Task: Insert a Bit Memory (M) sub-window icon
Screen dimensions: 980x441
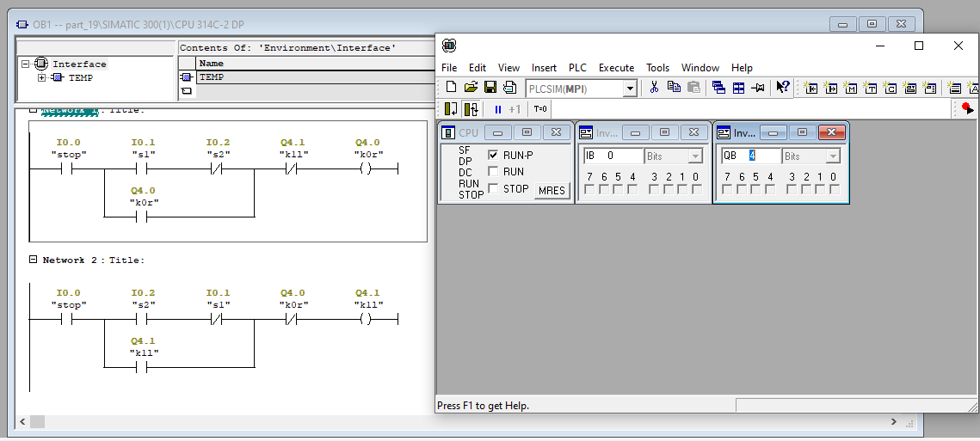Action: coord(850,88)
